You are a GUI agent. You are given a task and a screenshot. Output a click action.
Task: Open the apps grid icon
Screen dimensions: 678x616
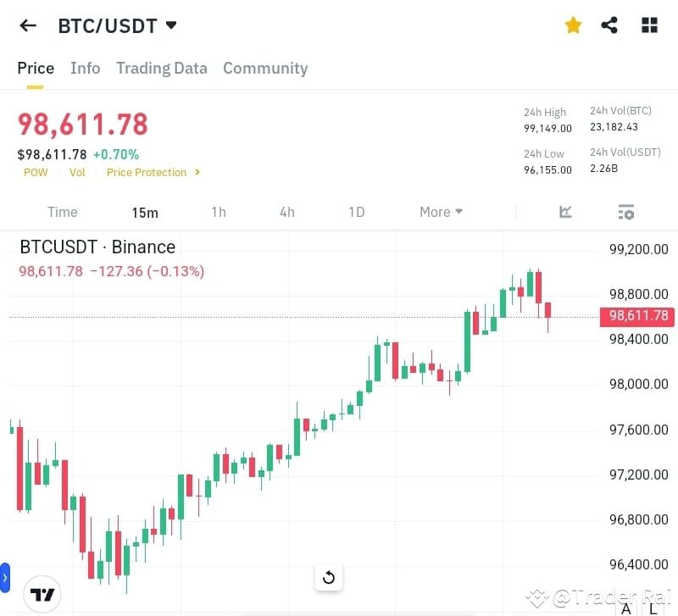[649, 25]
